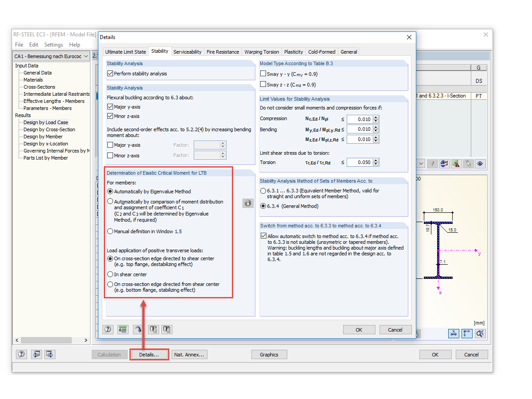Toggle Allow automatic switch to 6.3.4

264,236
